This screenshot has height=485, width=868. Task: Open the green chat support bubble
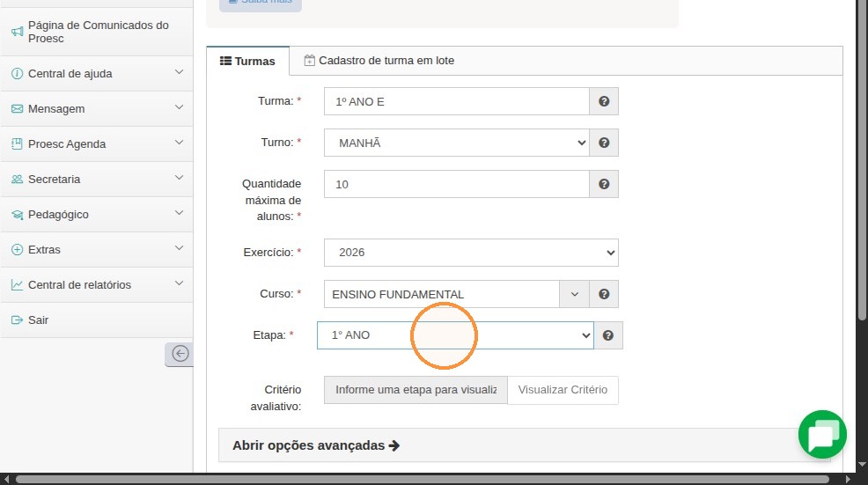(x=822, y=435)
